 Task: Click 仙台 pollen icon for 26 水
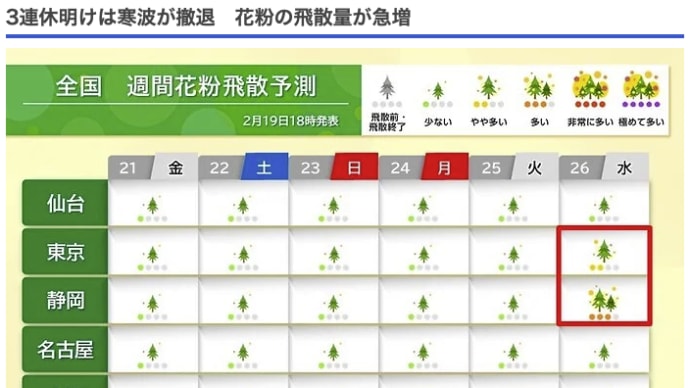pyautogui.click(x=604, y=209)
